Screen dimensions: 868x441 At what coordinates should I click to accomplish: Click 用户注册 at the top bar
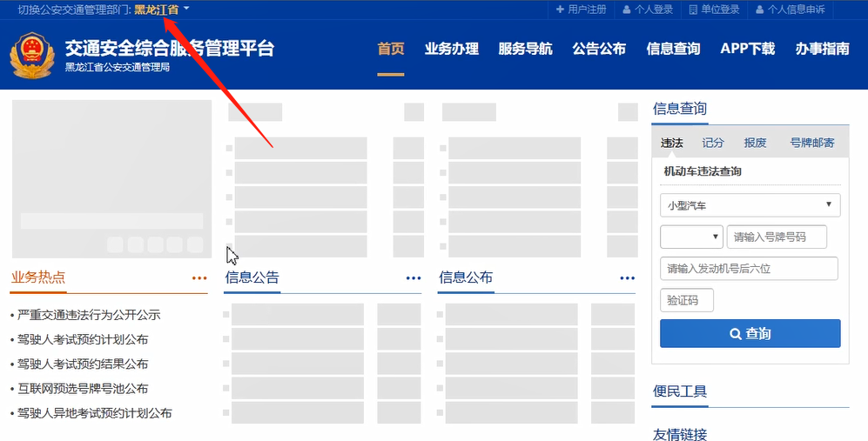(582, 10)
